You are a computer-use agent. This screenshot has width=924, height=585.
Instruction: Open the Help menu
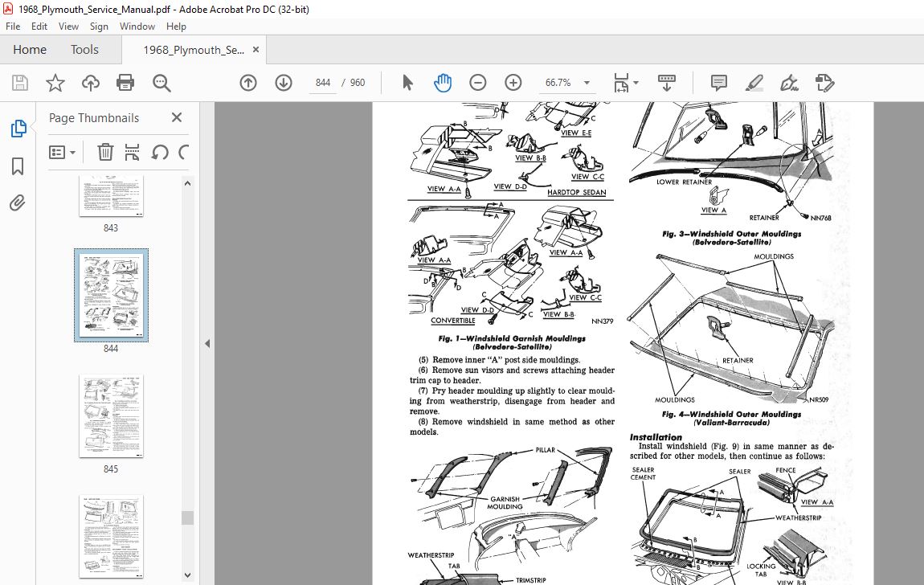click(x=176, y=27)
